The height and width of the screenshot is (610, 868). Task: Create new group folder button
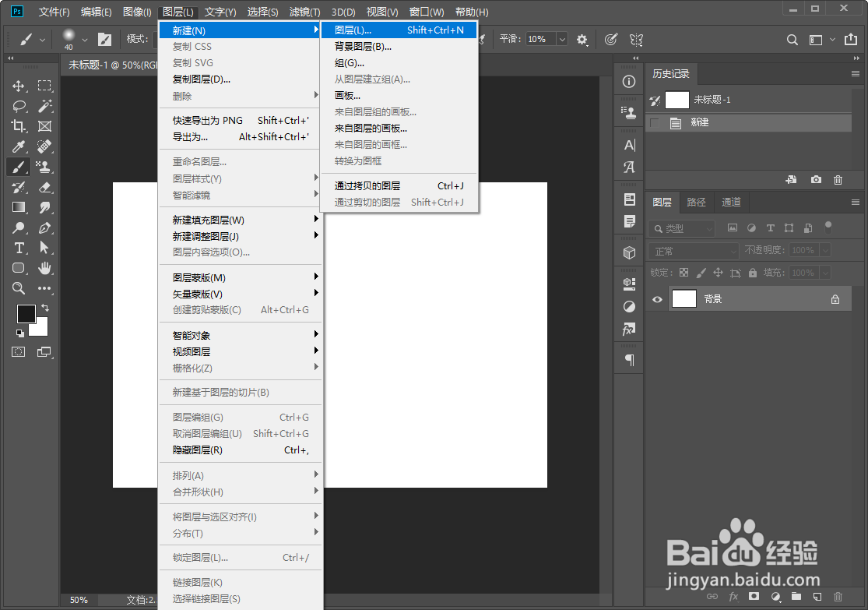796,597
